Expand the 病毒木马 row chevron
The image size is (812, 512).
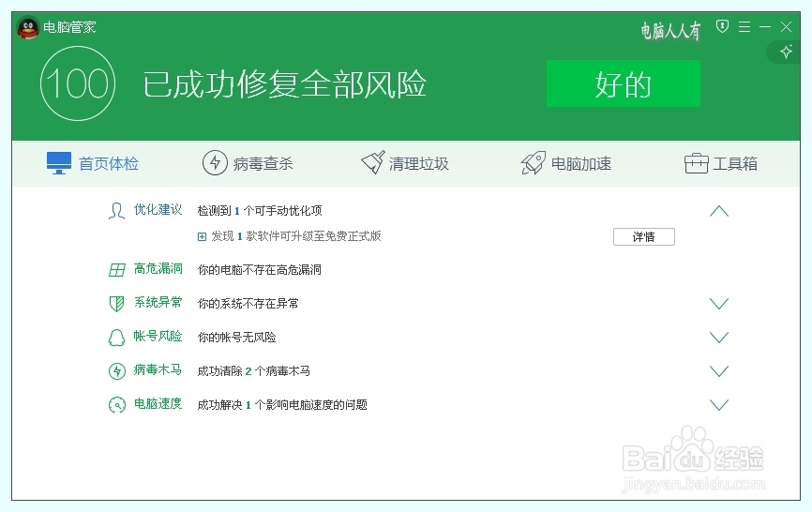pyautogui.click(x=719, y=371)
